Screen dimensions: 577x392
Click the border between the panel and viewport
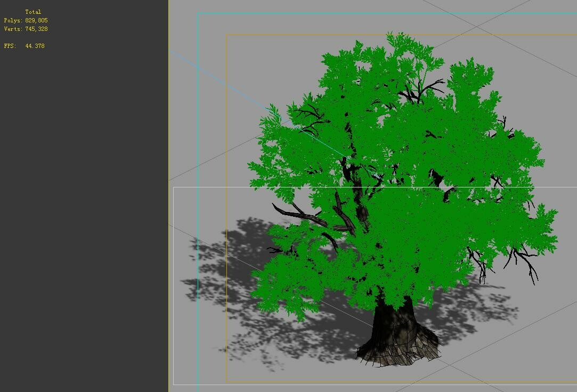(x=168, y=213)
